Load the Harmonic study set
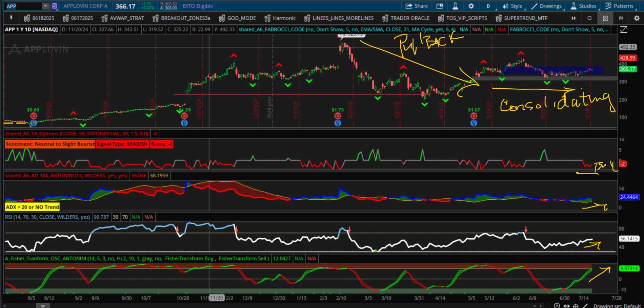This screenshot has height=308, width=644. 280,18
